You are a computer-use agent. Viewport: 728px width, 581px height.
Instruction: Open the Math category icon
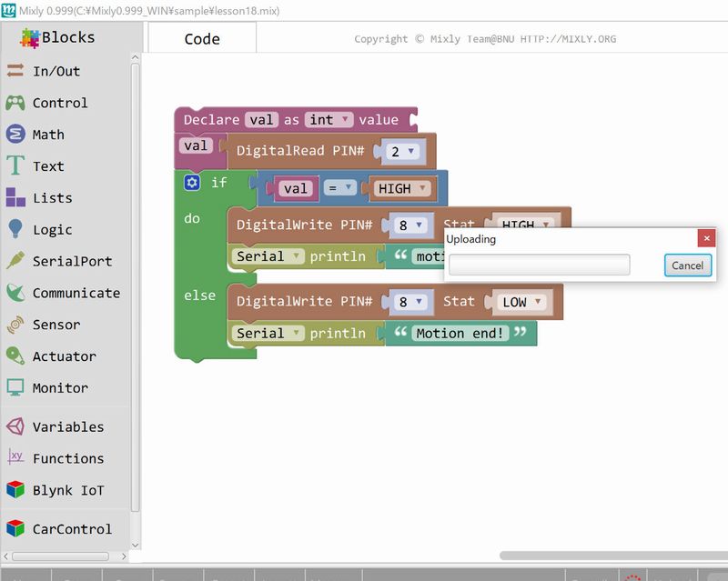[15, 135]
